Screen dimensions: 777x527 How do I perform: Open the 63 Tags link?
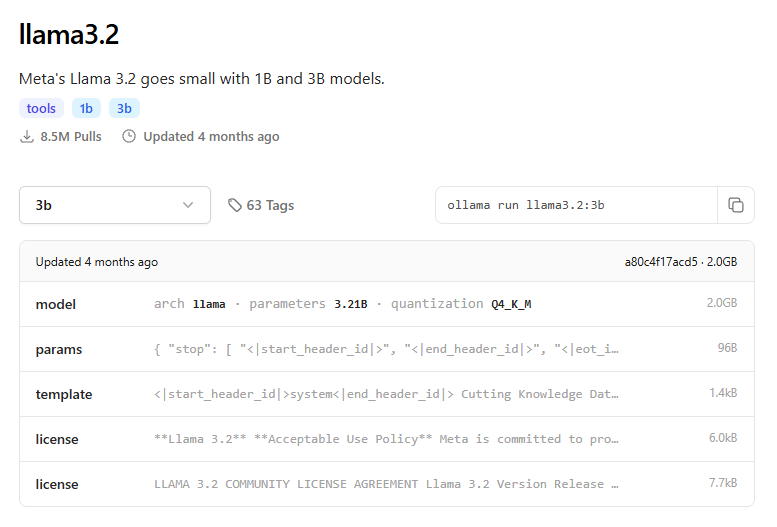click(x=261, y=205)
